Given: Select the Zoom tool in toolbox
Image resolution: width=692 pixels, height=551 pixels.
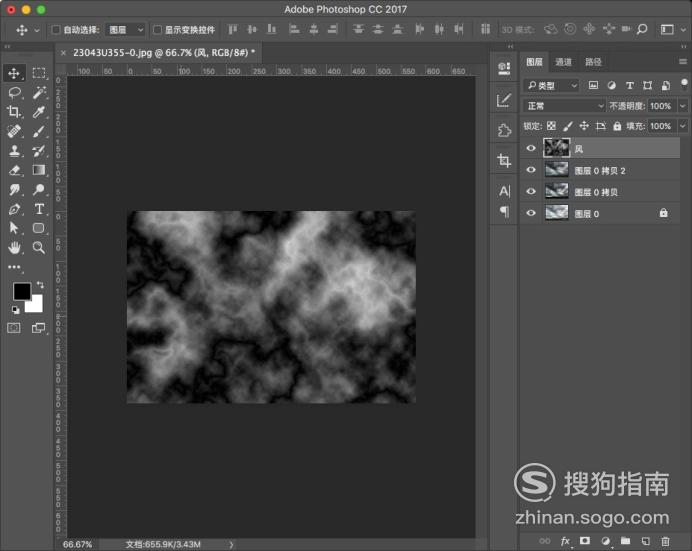Looking at the screenshot, I should (x=39, y=247).
